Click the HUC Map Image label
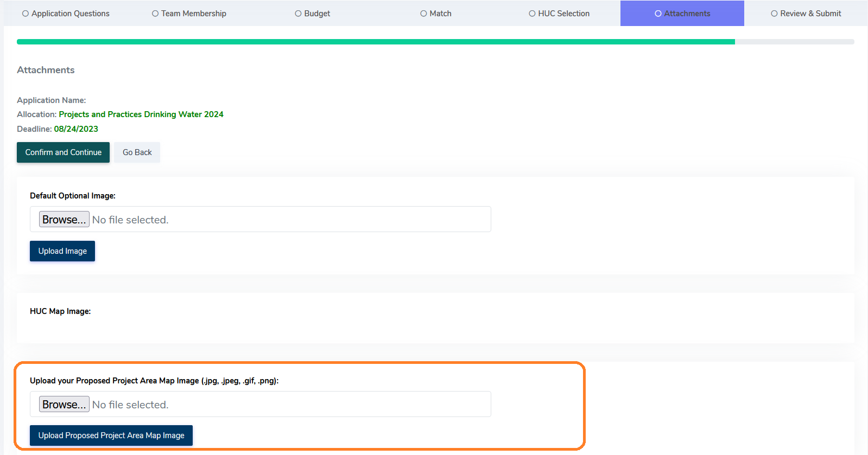 tap(60, 311)
